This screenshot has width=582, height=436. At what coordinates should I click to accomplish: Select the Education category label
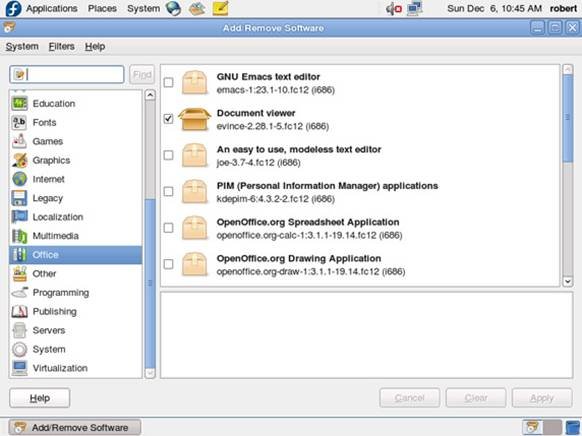click(x=54, y=104)
